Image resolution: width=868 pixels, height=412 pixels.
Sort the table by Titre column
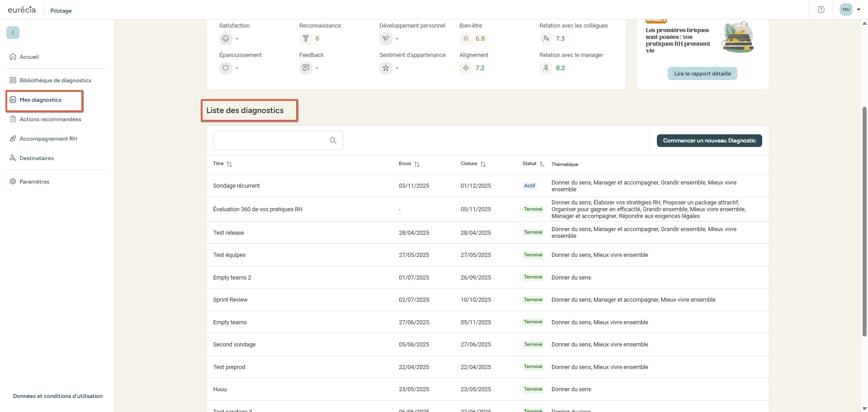point(229,164)
